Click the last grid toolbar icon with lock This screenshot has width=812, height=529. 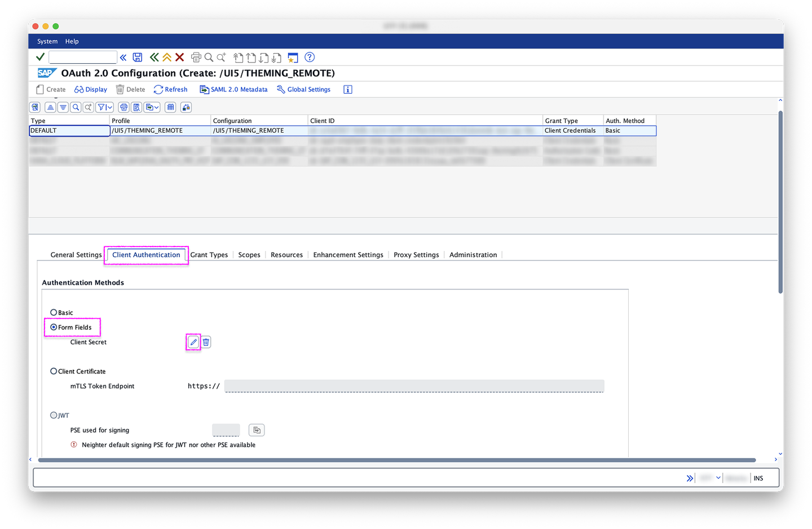[x=186, y=107]
